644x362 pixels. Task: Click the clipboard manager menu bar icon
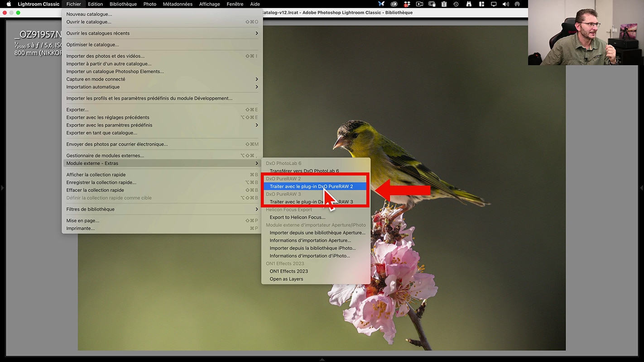pyautogui.click(x=444, y=4)
